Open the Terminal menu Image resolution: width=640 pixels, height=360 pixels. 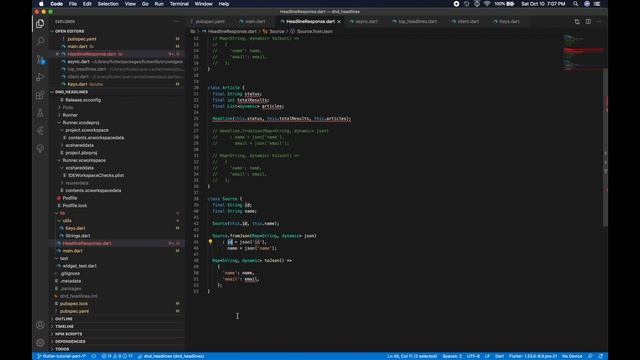(x=179, y=4)
